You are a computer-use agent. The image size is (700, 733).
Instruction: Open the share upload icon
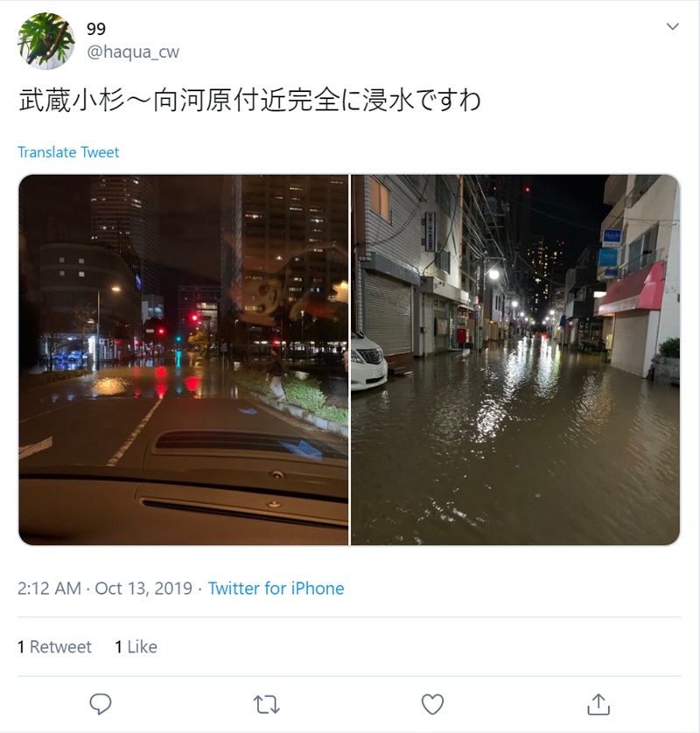click(598, 704)
